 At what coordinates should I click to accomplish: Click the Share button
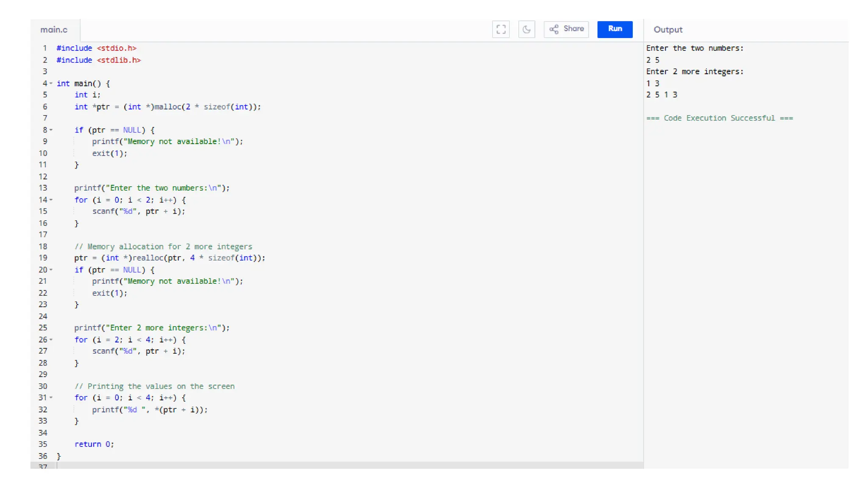pos(566,29)
